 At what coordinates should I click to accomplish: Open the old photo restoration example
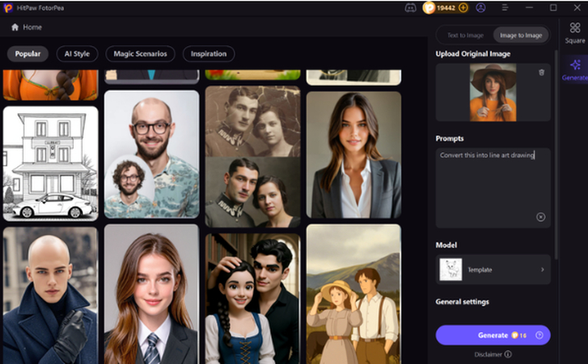252,157
